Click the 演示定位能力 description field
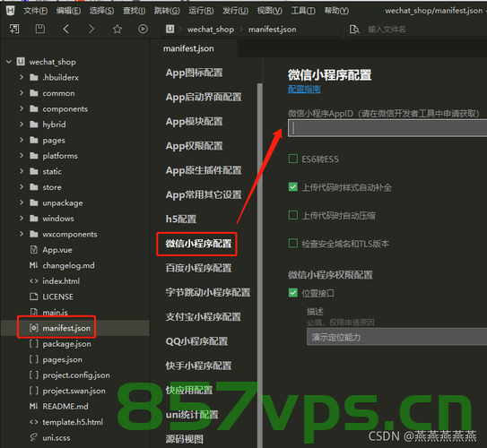 tap(396, 337)
